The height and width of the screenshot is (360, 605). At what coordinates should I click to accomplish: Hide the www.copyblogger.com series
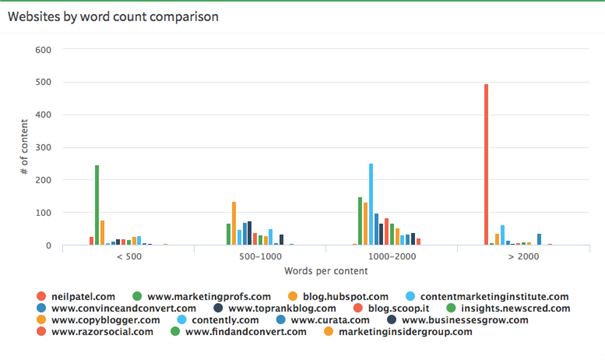(x=98, y=320)
